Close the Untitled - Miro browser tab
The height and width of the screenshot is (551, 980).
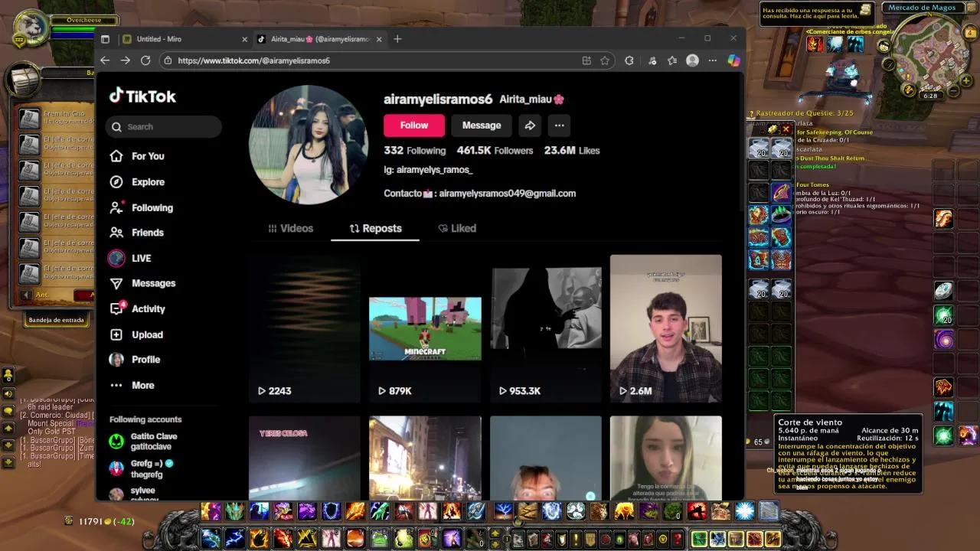click(x=245, y=39)
